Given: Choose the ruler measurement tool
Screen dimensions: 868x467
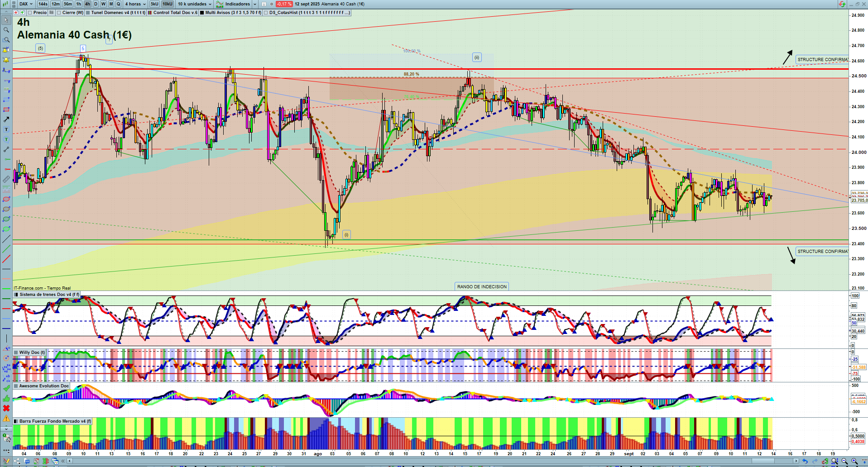Looking at the screenshot, I should tap(6, 179).
